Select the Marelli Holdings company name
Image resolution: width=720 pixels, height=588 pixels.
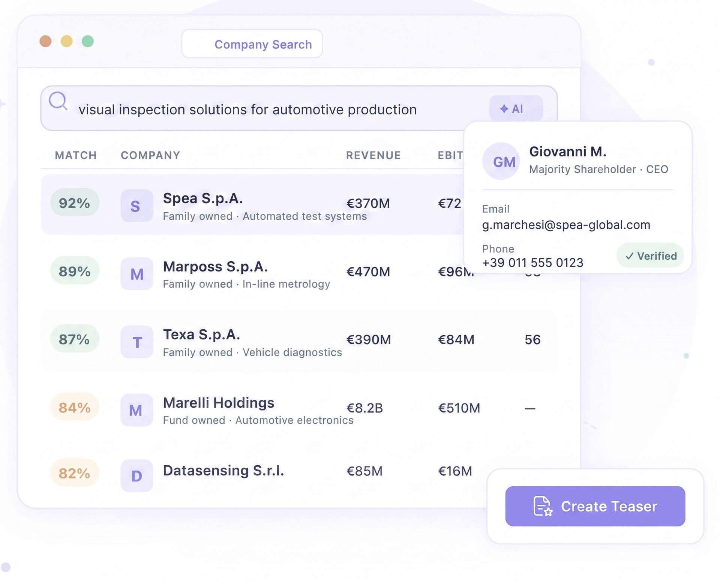tap(219, 402)
